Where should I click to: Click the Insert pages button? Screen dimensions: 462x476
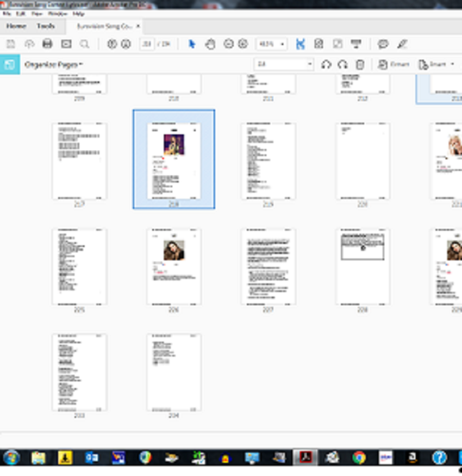click(432, 64)
